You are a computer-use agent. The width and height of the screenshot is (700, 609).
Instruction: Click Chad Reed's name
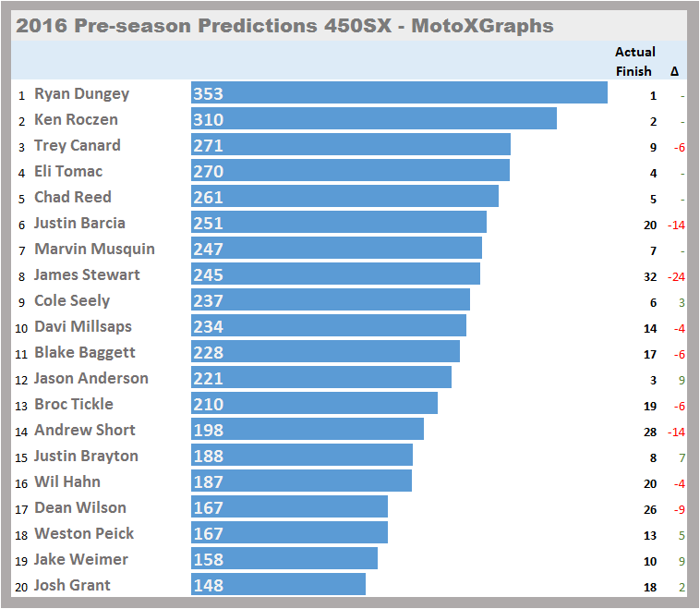(x=73, y=197)
